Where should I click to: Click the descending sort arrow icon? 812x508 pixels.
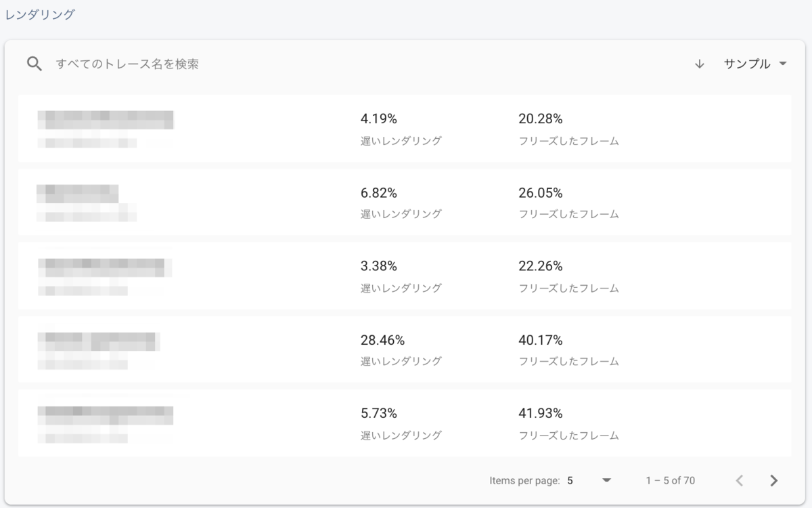700,64
